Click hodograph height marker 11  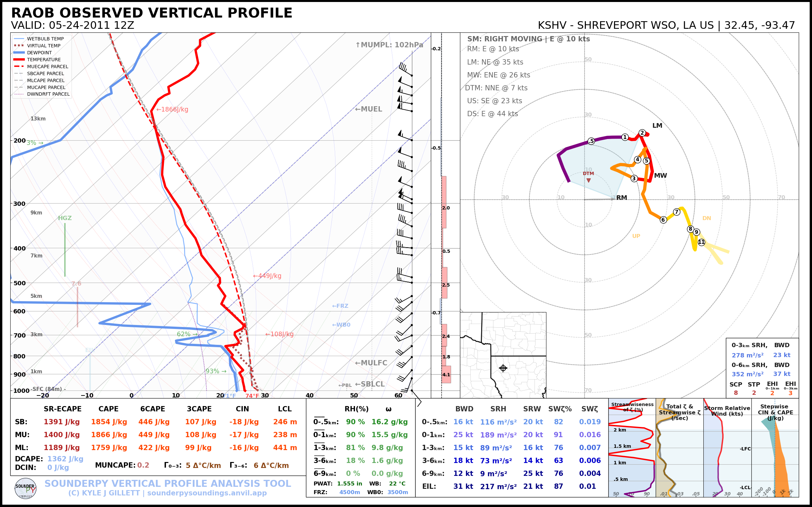coord(701,242)
